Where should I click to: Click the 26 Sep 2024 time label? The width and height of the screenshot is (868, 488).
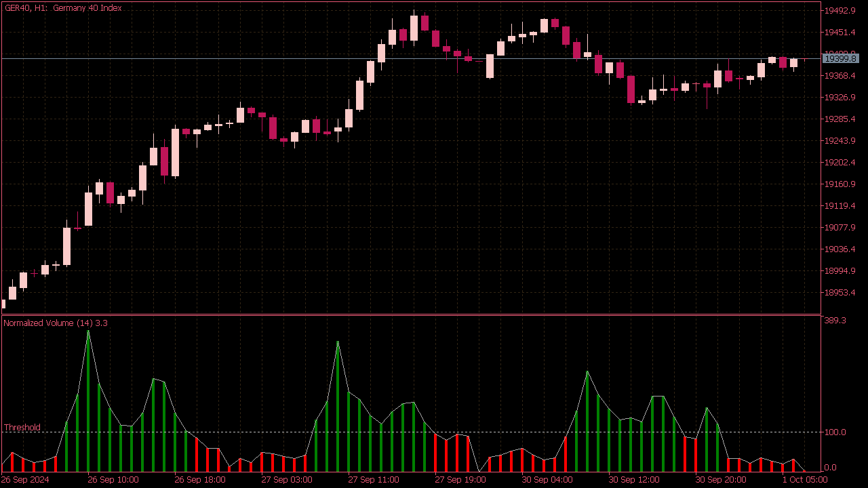[24, 480]
